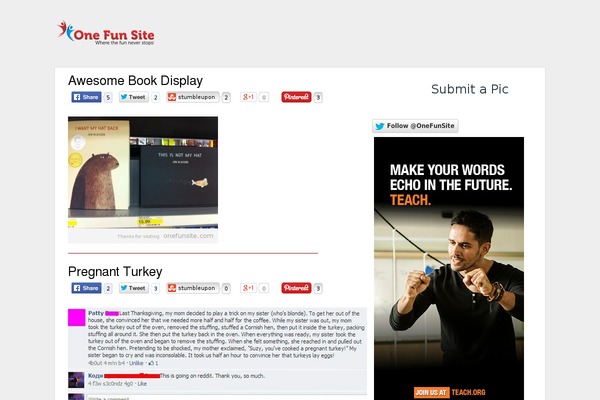This screenshot has height=400, width=600.
Task: Open the Teach.org advertisement banner
Action: (449, 268)
